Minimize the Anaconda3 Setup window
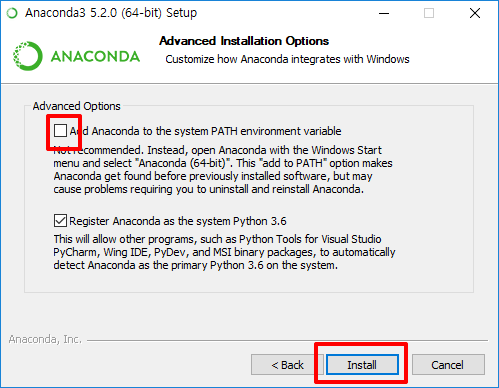 pos(384,13)
